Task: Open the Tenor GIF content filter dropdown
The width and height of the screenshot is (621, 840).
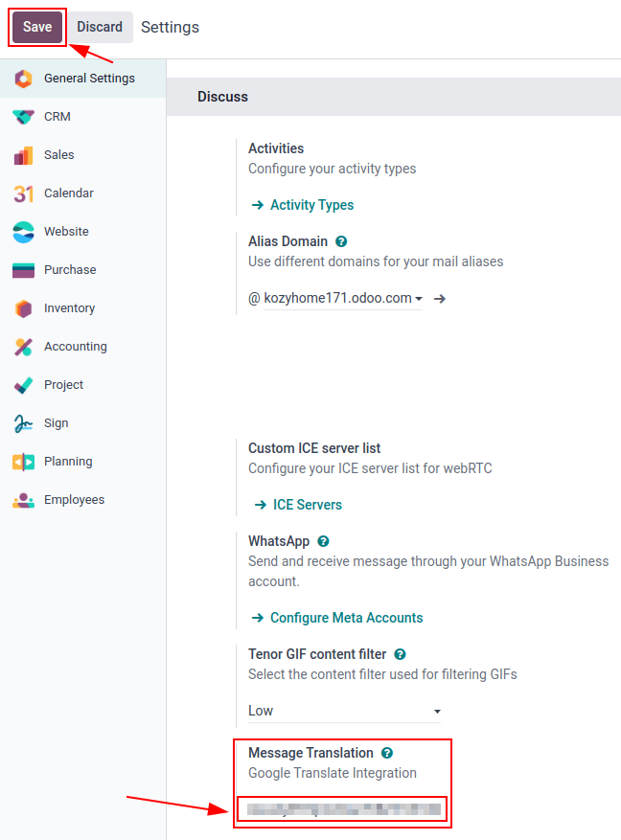Action: tap(343, 711)
